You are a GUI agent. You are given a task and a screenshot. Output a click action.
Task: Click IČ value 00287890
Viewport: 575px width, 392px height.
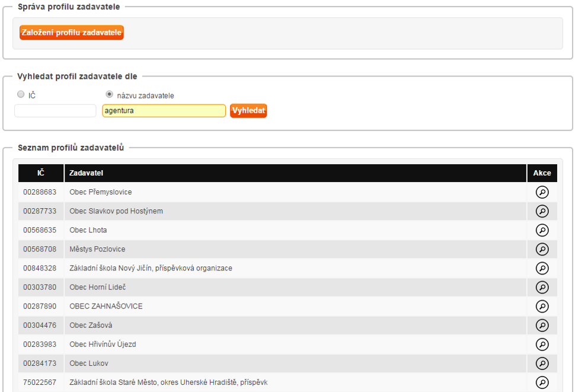[x=40, y=306]
